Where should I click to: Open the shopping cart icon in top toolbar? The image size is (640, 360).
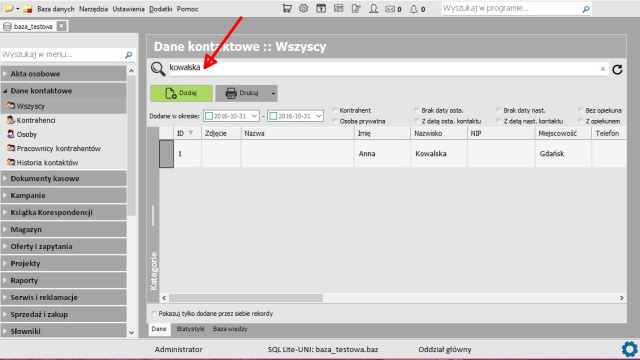[287, 8]
